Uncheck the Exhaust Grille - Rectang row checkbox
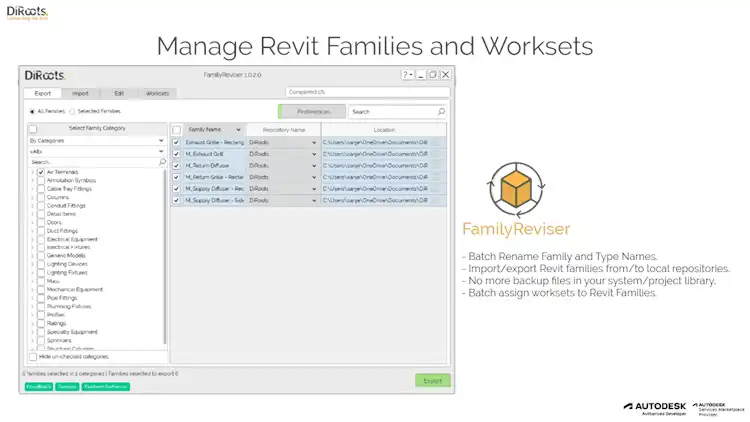 176,143
